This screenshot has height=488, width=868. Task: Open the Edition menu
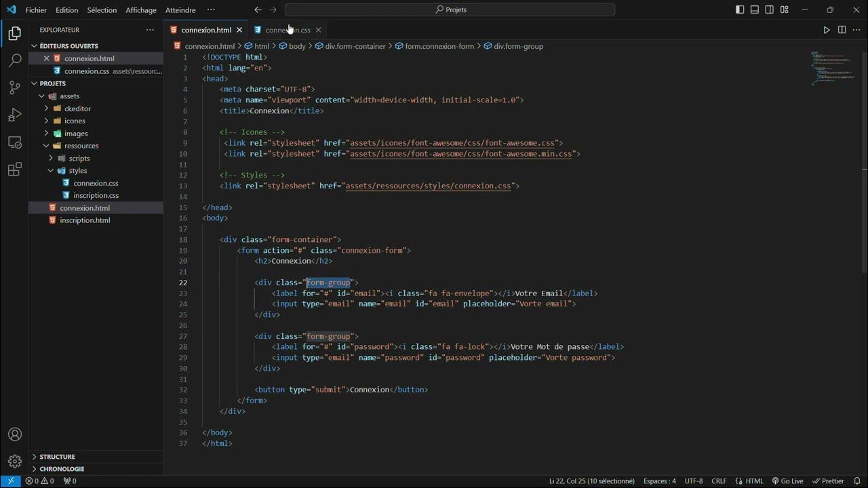[x=66, y=9]
